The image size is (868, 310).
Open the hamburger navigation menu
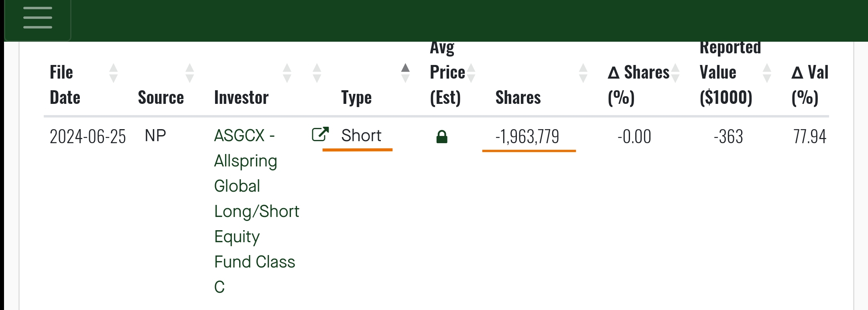(37, 18)
